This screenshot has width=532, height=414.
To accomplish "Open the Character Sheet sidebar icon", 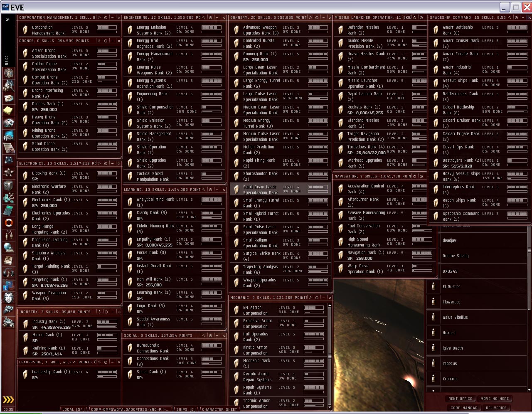I will pos(9,73).
